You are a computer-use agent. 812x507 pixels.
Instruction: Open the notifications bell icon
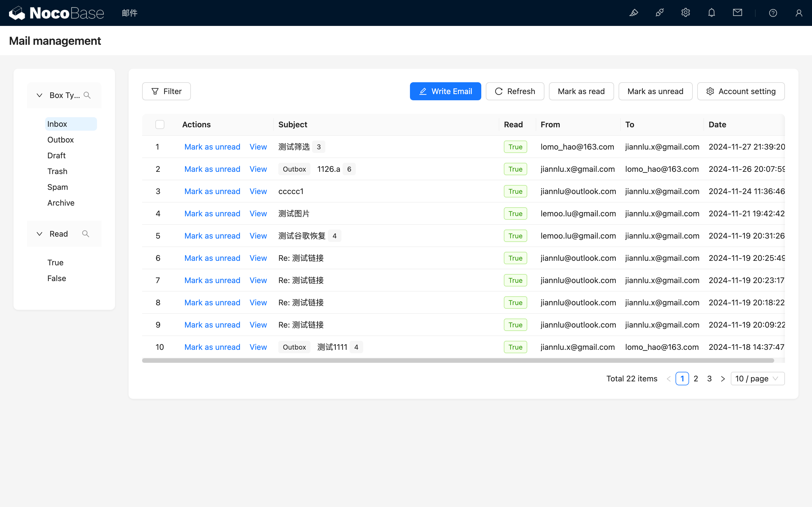[x=711, y=13]
